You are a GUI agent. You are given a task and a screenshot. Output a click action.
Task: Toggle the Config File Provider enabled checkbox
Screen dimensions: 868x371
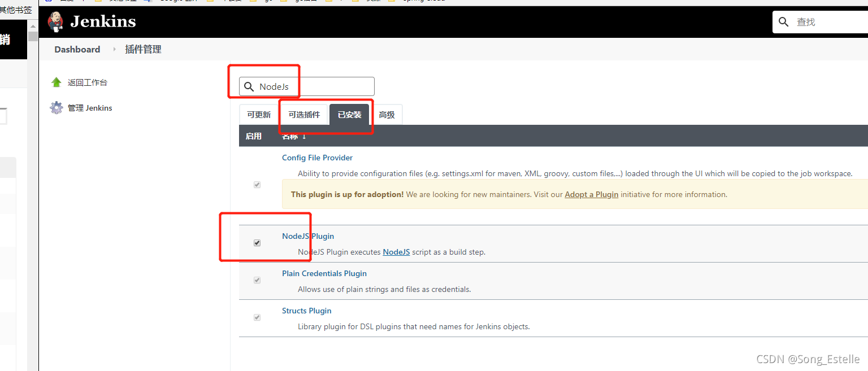[257, 185]
